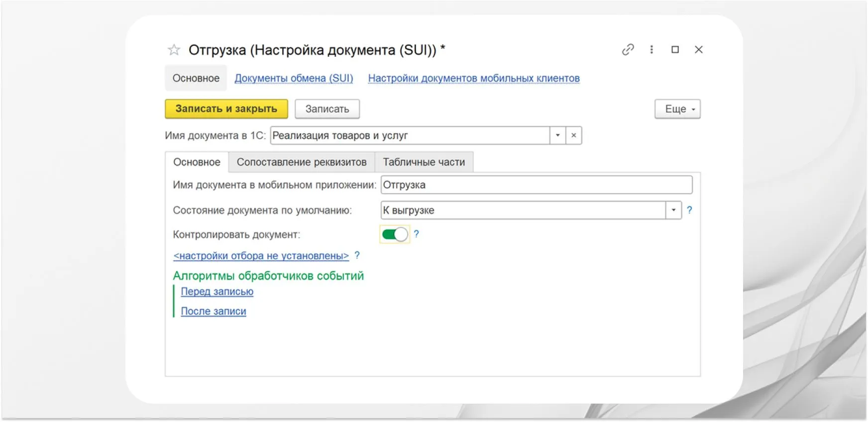Open Настройки документов мобильных клиентов

[x=474, y=78]
